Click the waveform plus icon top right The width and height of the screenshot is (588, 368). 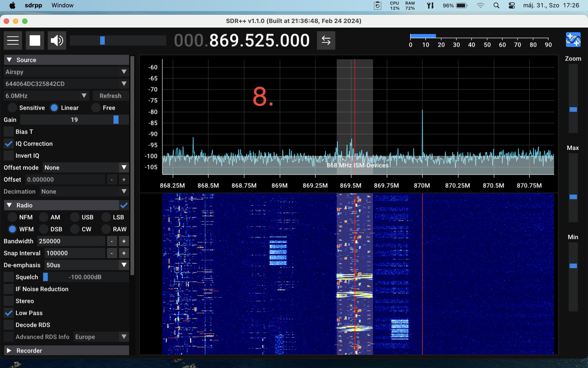[x=573, y=40]
